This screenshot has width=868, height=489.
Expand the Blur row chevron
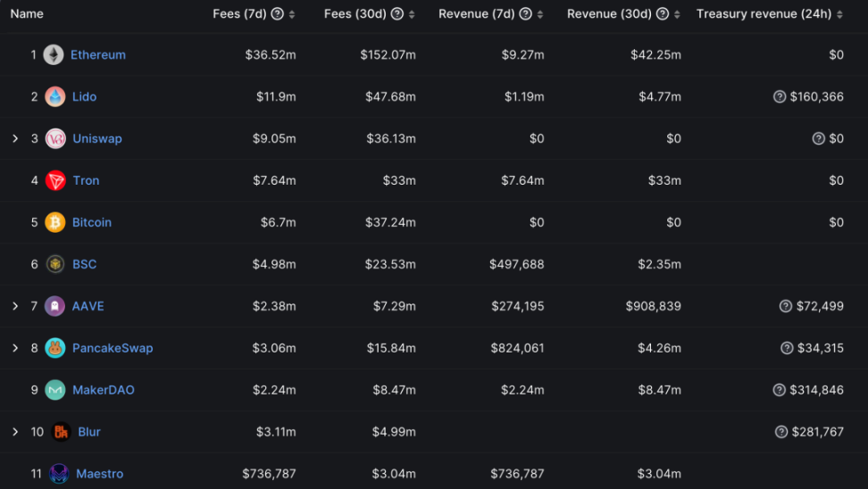(15, 432)
